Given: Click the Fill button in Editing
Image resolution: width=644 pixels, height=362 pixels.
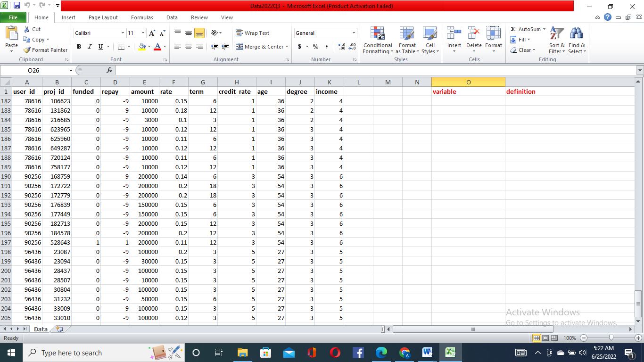Looking at the screenshot, I should [x=520, y=40].
